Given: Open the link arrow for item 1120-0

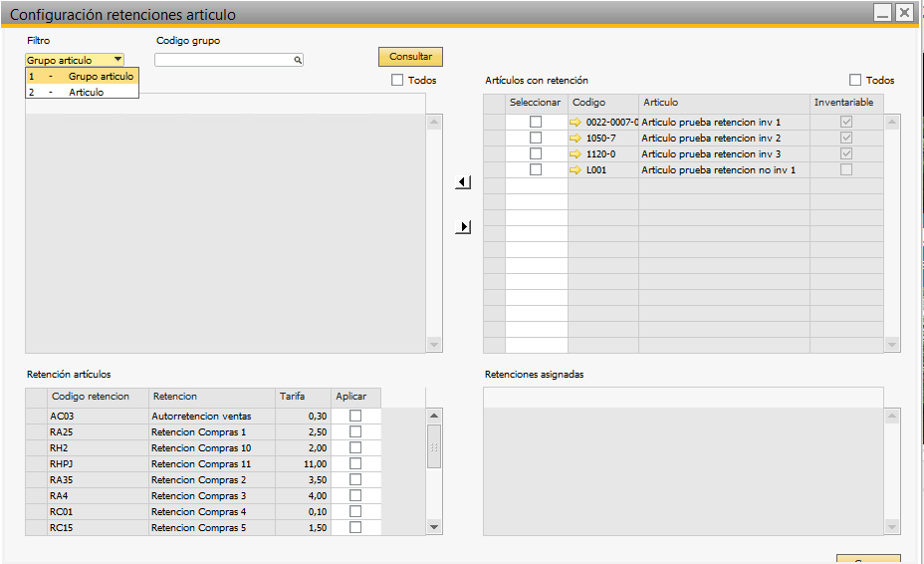Looking at the screenshot, I should coord(576,153).
